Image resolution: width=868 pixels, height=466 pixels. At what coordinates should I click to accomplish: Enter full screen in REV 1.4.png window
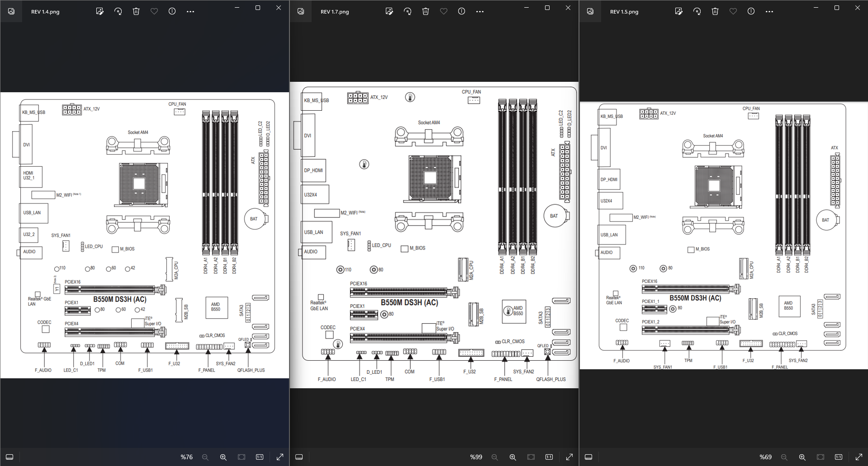(280, 457)
